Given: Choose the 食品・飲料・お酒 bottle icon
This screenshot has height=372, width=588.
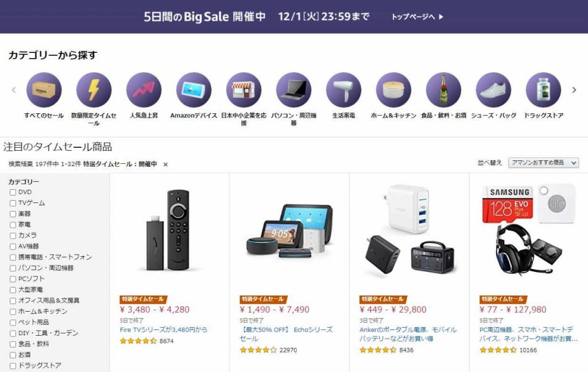Looking at the screenshot, I should coord(444,90).
